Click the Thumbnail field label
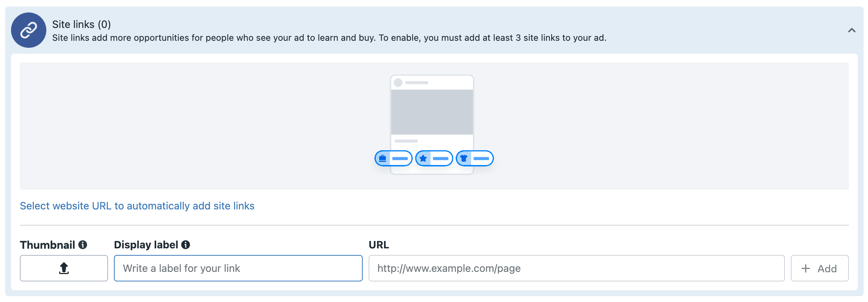 pos(47,245)
